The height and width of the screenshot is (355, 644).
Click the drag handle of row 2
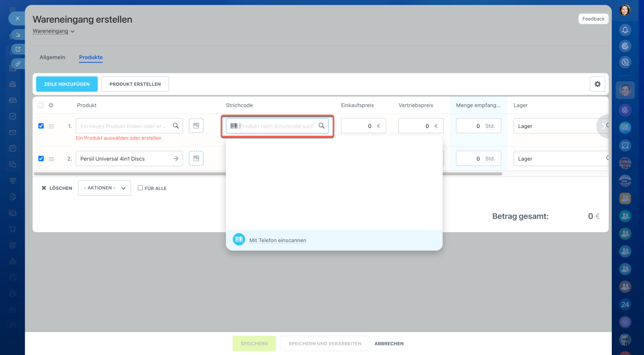(x=51, y=159)
